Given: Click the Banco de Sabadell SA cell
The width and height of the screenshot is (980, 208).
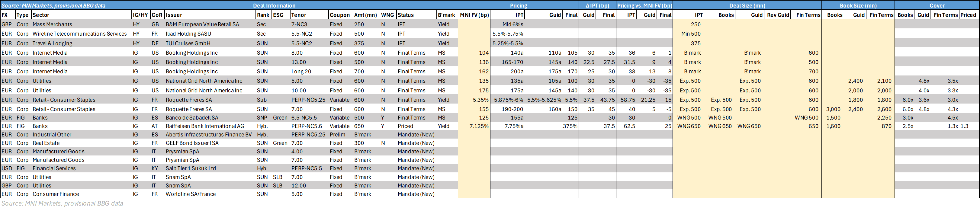Looking at the screenshot, I should [192, 118].
